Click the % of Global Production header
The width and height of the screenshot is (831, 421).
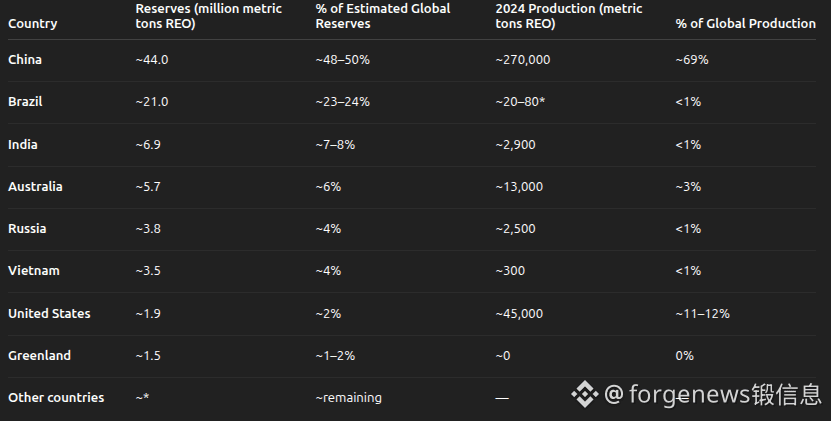tap(745, 23)
